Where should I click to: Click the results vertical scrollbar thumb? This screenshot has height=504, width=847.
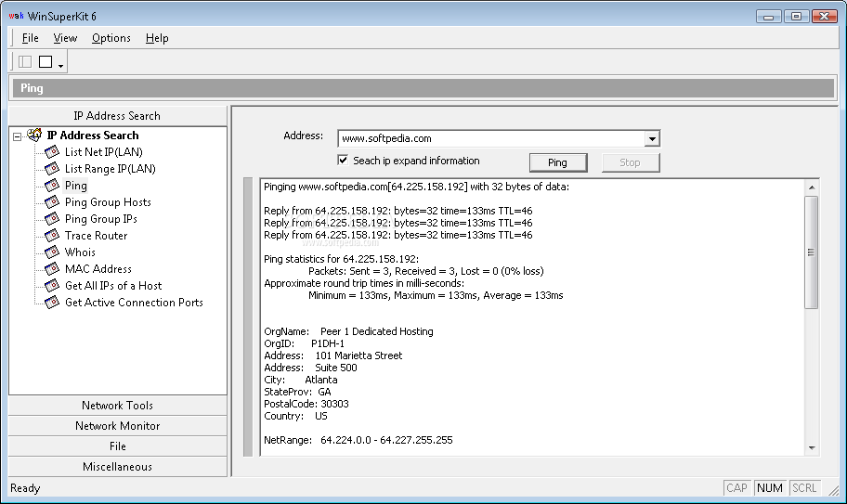tap(812, 252)
